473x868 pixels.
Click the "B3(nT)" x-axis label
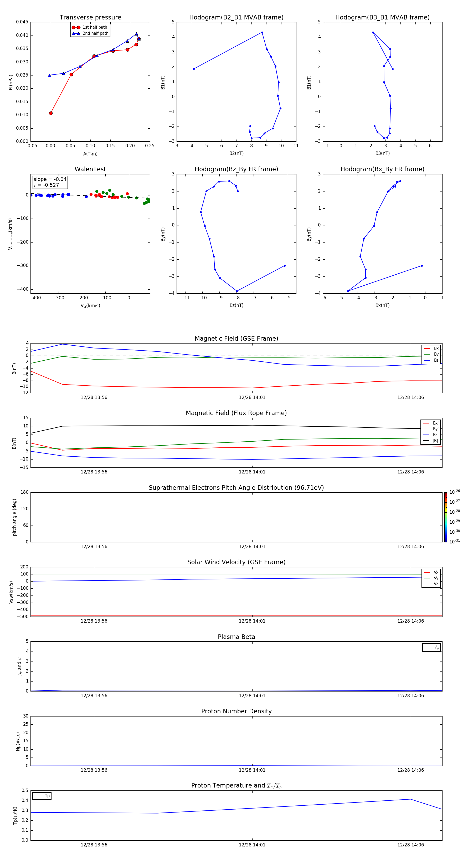[x=382, y=153]
